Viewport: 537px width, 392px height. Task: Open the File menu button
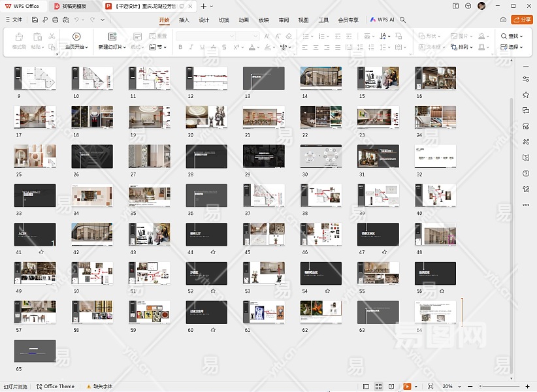(x=14, y=20)
